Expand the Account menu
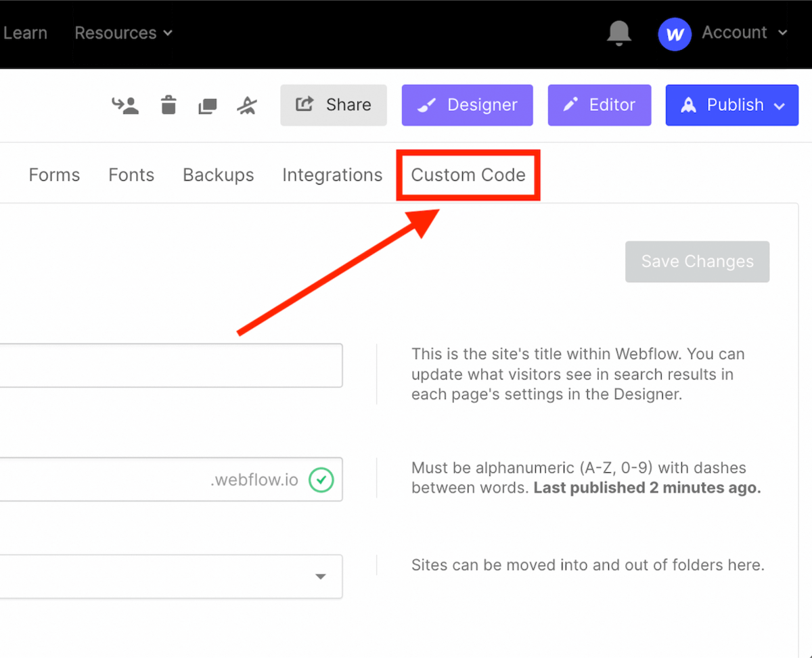 point(745,32)
